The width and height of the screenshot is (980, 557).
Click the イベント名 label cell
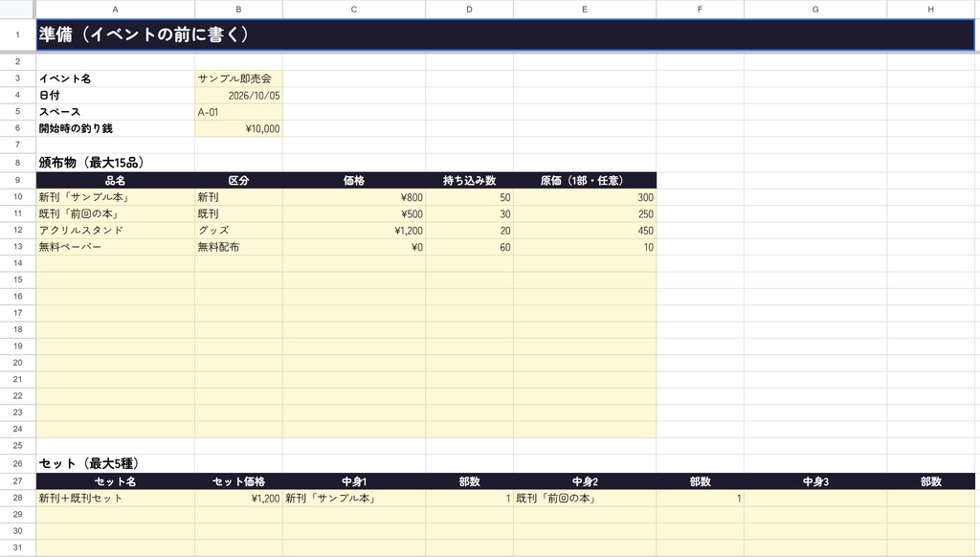116,78
